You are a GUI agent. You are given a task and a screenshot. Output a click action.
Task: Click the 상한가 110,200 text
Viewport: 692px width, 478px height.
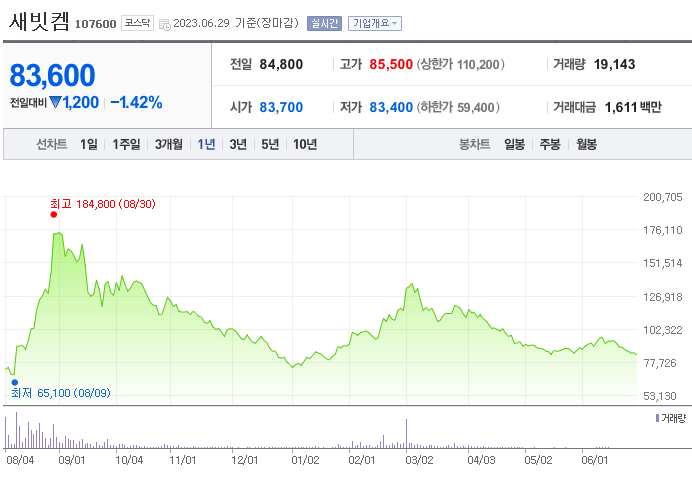pyautogui.click(x=461, y=64)
